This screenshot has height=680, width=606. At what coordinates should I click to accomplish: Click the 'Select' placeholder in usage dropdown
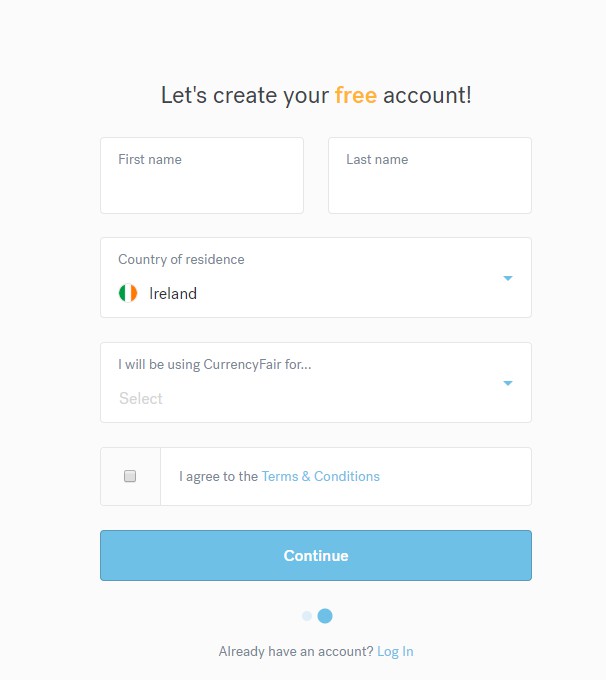tap(141, 398)
